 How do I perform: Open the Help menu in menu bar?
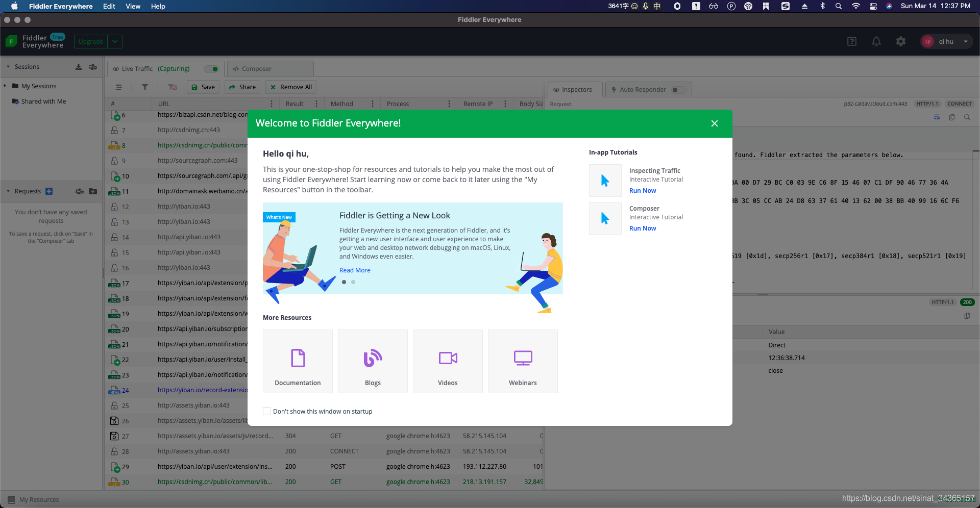click(158, 6)
